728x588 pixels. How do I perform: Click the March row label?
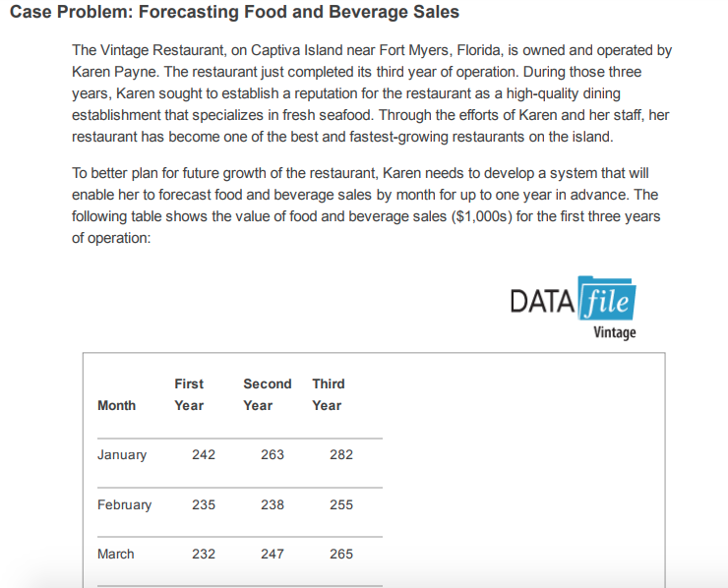tap(116, 554)
